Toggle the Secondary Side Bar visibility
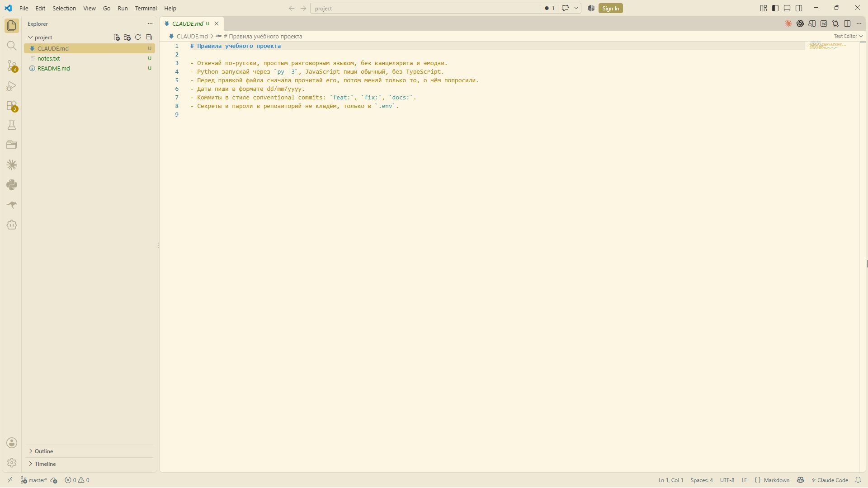Viewport: 868px width, 488px height. point(799,8)
